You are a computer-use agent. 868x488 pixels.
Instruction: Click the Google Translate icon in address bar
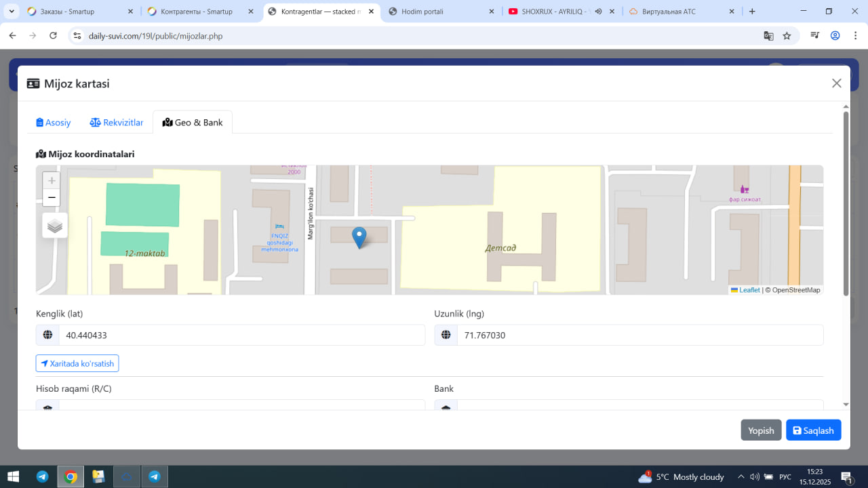(x=768, y=36)
